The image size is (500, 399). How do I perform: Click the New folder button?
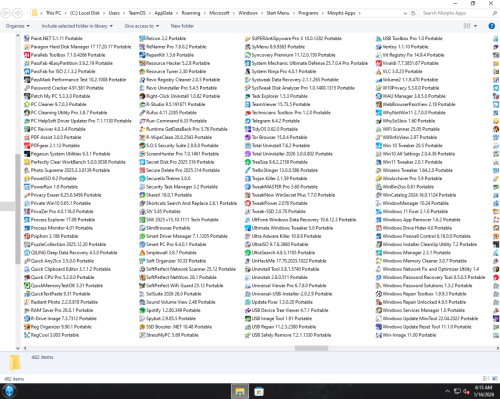coord(182,26)
